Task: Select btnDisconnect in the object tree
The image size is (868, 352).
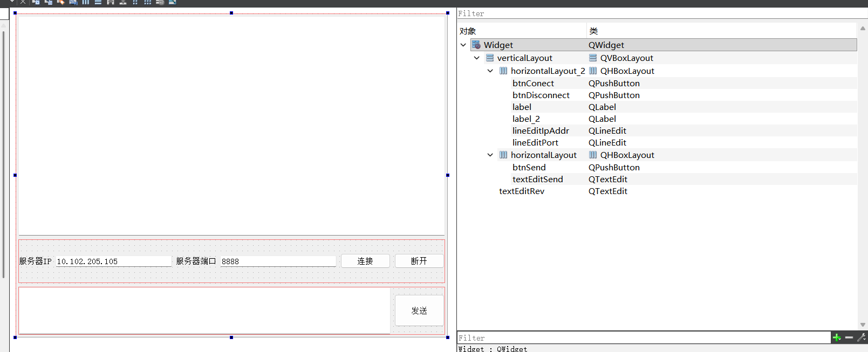Action: [x=541, y=95]
